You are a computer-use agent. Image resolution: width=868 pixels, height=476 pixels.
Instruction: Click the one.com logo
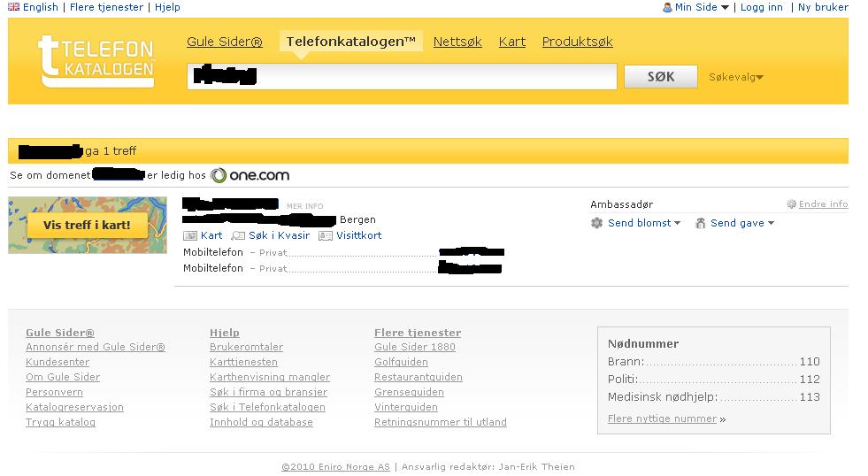pos(250,175)
